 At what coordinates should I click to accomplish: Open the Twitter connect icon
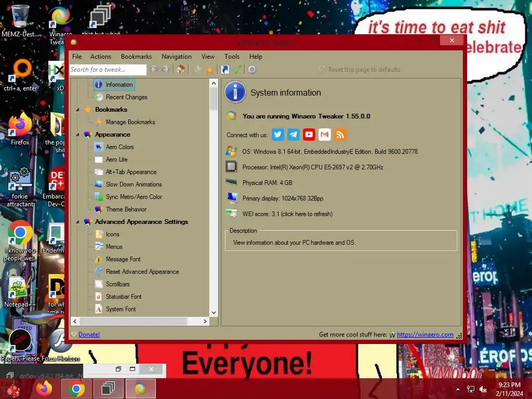277,135
